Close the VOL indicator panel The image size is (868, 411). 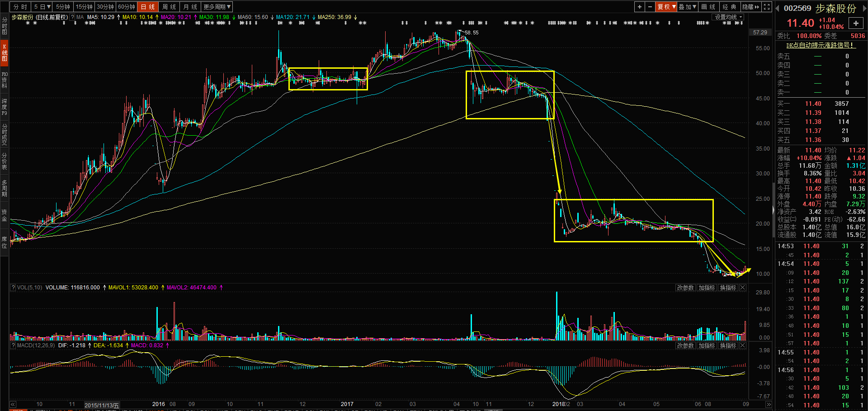tap(743, 288)
